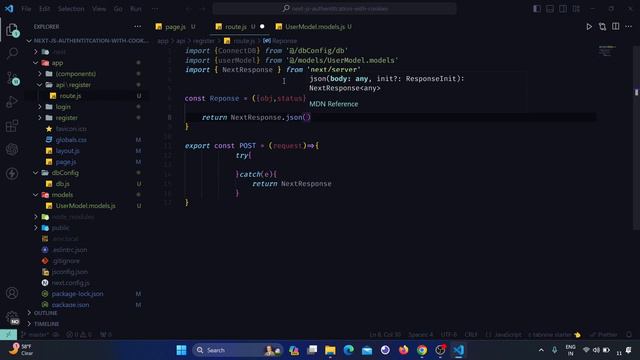Screen dimensions: 640x360
Task: Open Explorer Views and More Actions ellipsis
Action: pyautogui.click(x=138, y=27)
